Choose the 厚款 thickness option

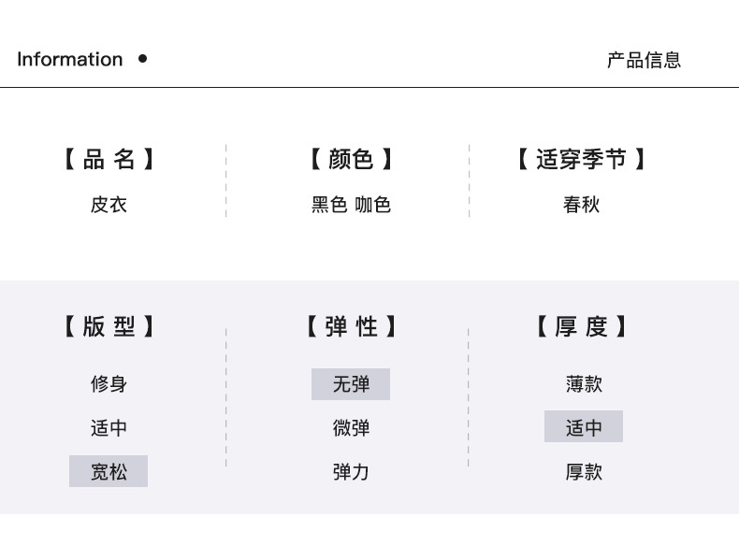(x=584, y=471)
